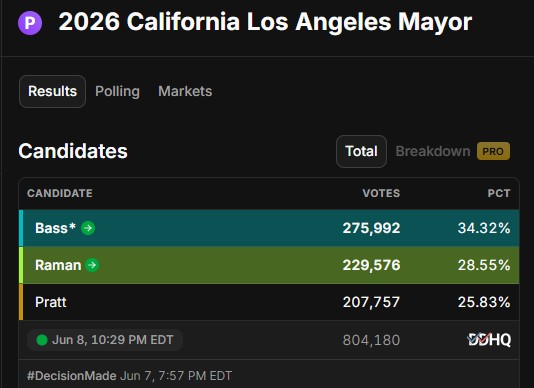This screenshot has height=388, width=534.
Task: Click green arrow icon next to Raman
Action: pos(92,265)
